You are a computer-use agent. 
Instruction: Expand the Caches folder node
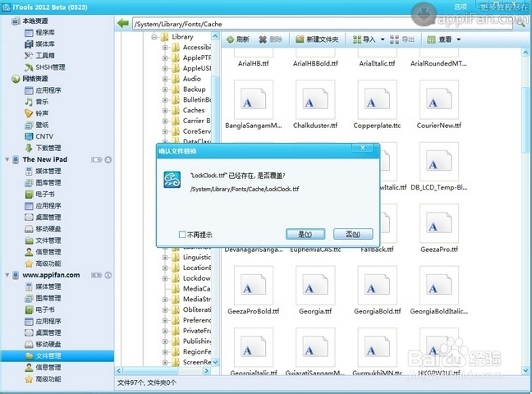[x=165, y=110]
